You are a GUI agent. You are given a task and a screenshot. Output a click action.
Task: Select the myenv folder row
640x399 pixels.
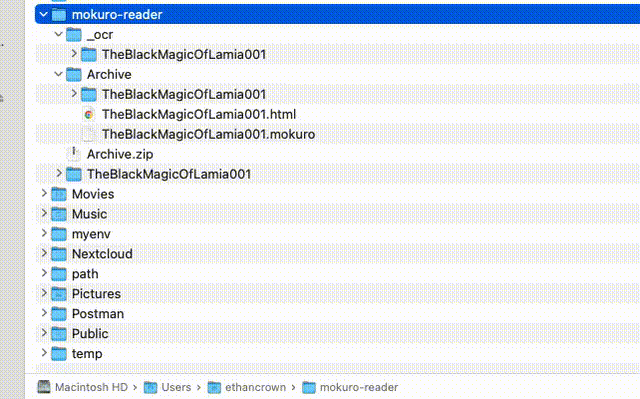(x=338, y=234)
